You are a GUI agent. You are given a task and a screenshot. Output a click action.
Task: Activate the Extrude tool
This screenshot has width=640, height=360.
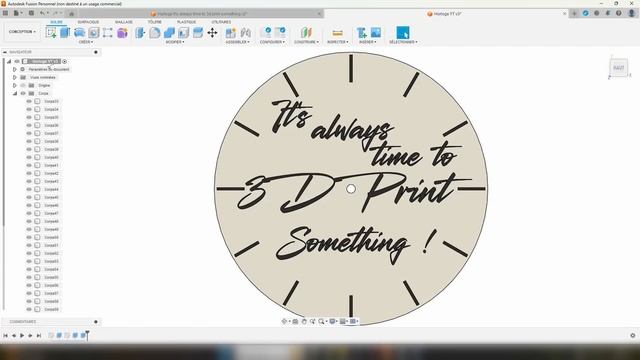[x=65, y=33]
